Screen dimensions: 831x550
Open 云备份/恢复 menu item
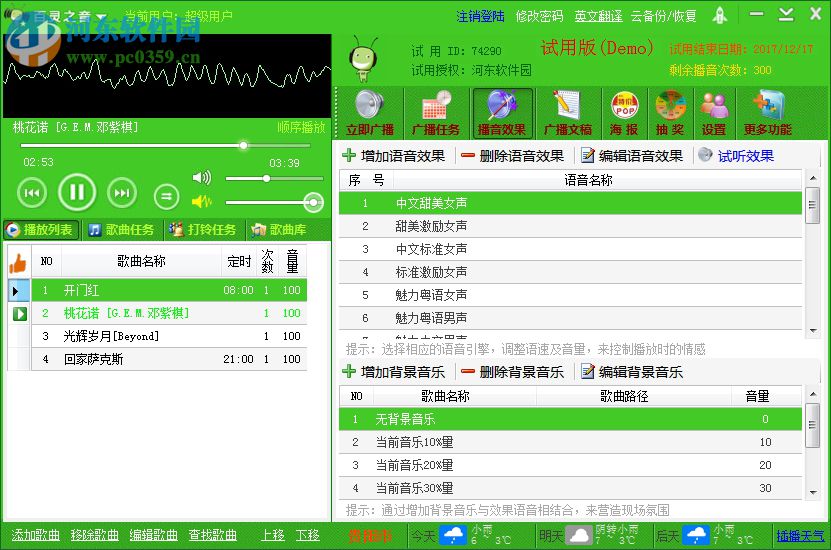(x=664, y=16)
